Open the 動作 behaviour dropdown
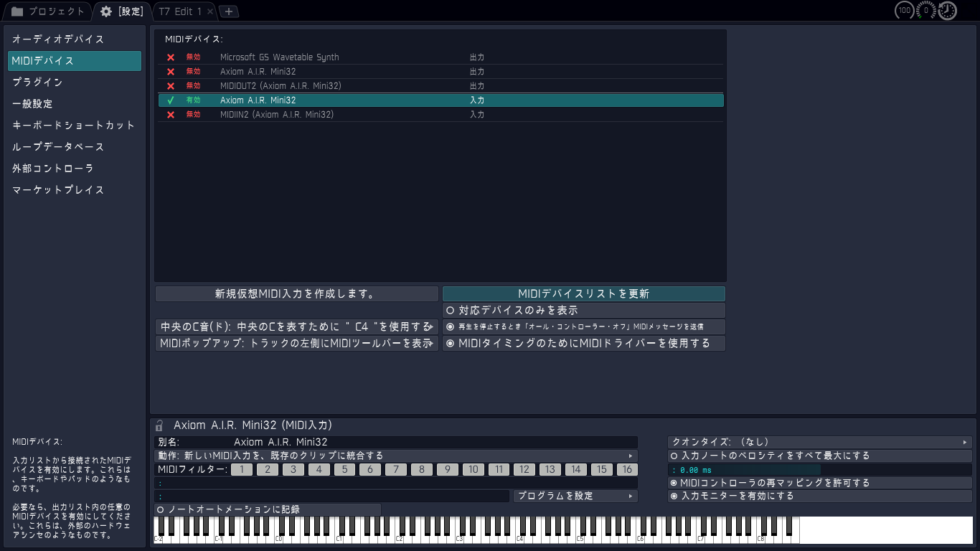Image resolution: width=980 pixels, height=551 pixels. click(396, 456)
